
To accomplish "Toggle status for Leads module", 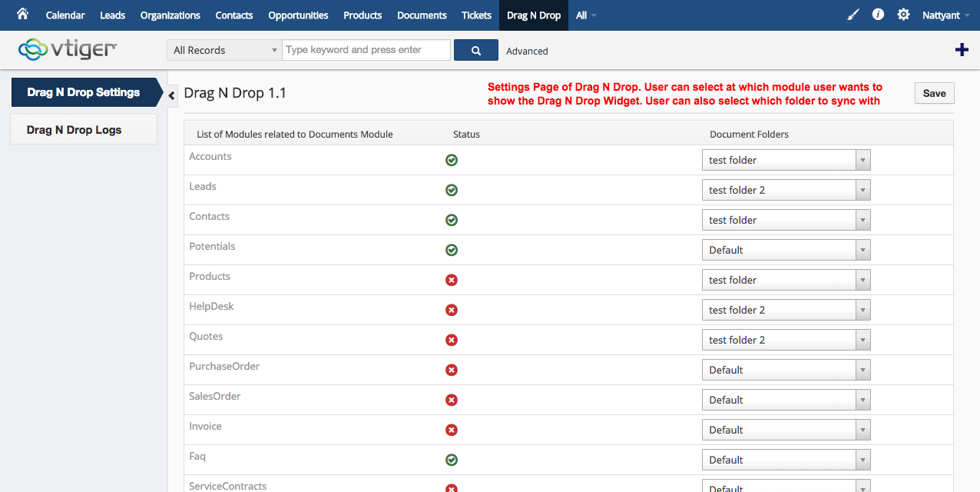I will click(452, 190).
